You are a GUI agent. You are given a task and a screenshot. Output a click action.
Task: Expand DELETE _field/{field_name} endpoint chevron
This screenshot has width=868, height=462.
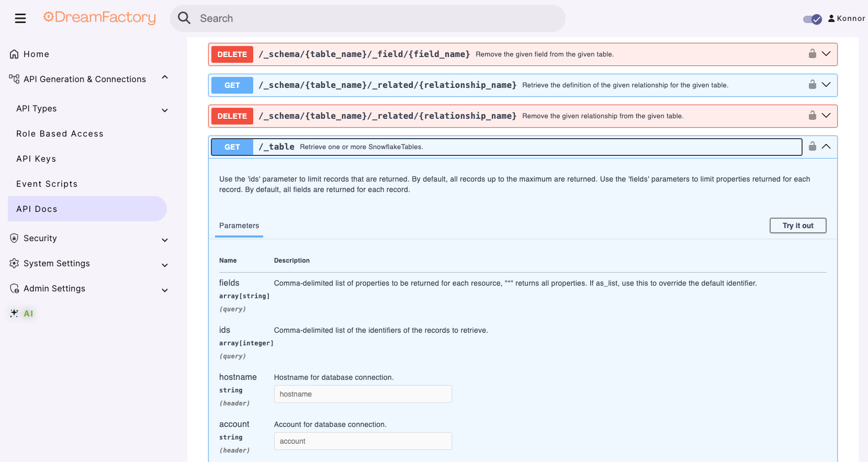[x=826, y=53]
